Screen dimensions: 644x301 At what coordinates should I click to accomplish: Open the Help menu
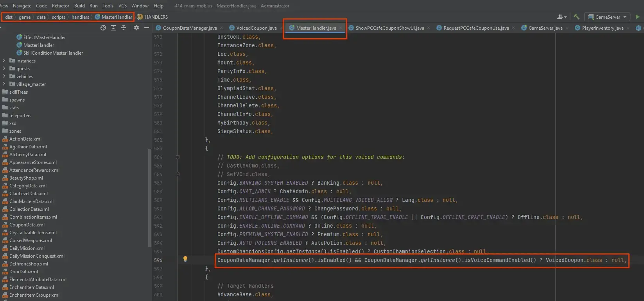tap(158, 6)
